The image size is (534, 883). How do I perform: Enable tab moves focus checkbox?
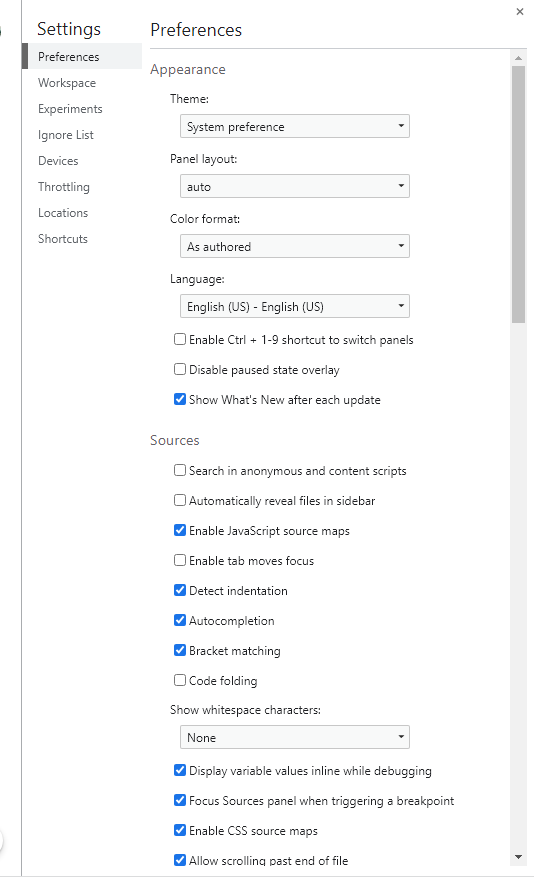180,560
